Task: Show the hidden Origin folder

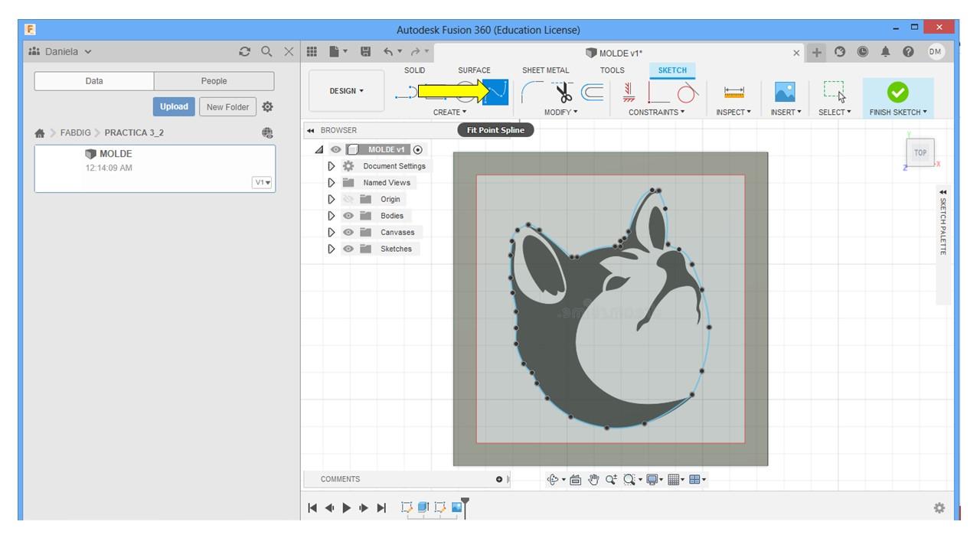Action: point(348,200)
